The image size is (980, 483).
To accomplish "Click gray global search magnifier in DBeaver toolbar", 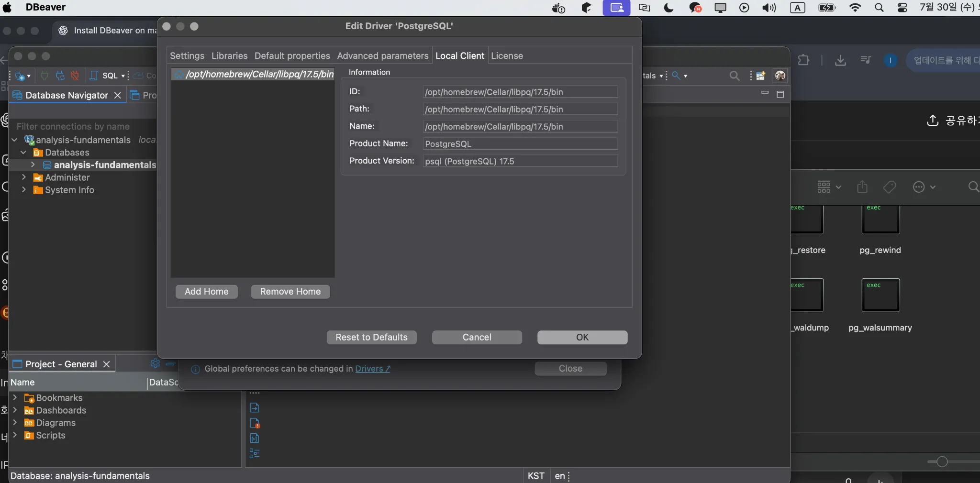I will [x=734, y=76].
